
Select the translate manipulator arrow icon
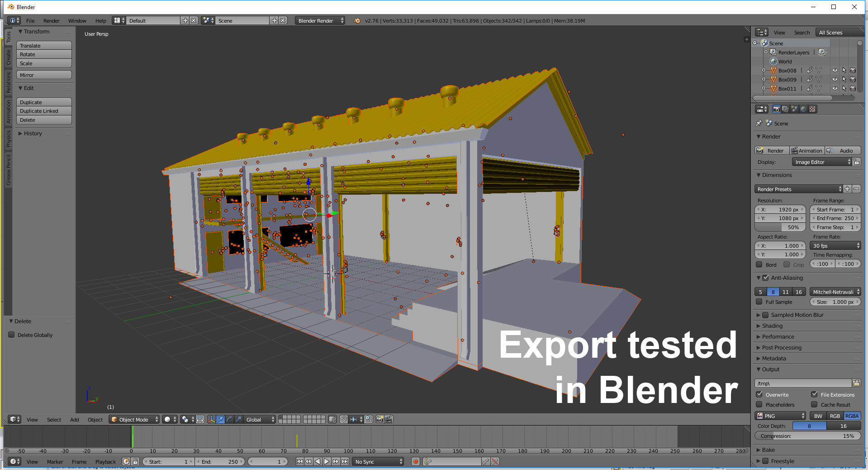click(x=220, y=419)
